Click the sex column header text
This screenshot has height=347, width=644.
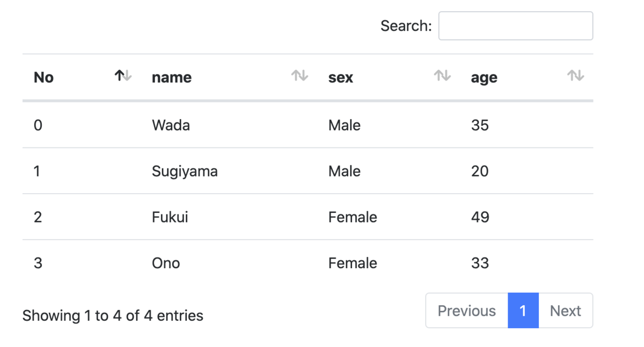(341, 77)
